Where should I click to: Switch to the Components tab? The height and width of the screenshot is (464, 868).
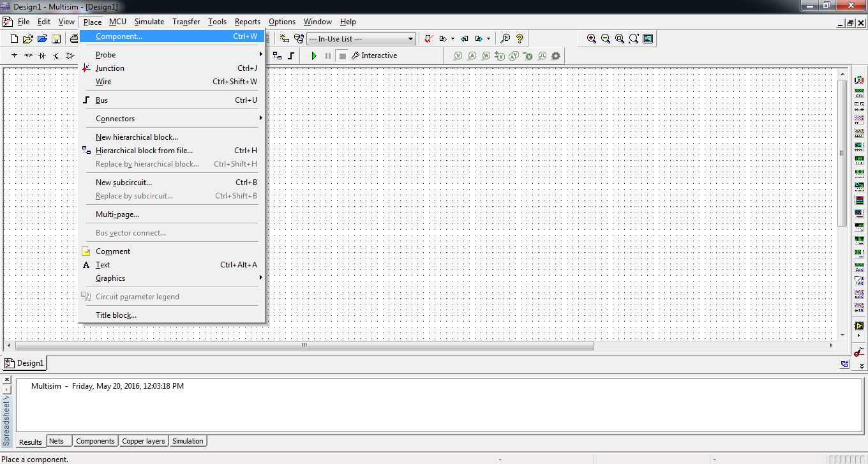click(x=95, y=441)
